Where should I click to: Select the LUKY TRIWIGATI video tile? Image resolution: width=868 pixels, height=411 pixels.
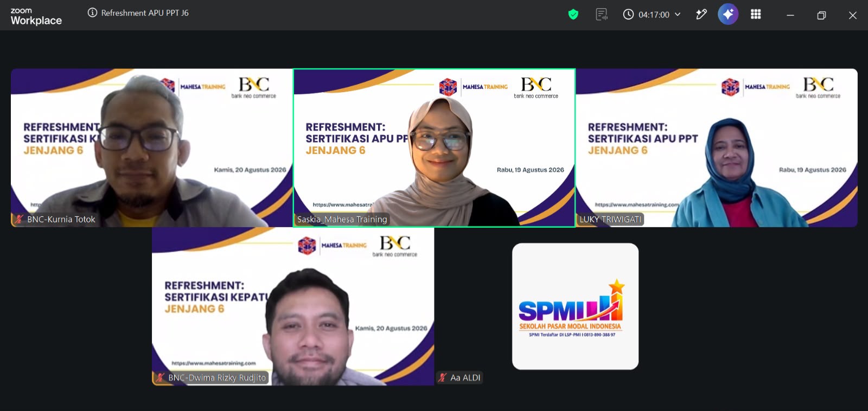[x=717, y=147]
